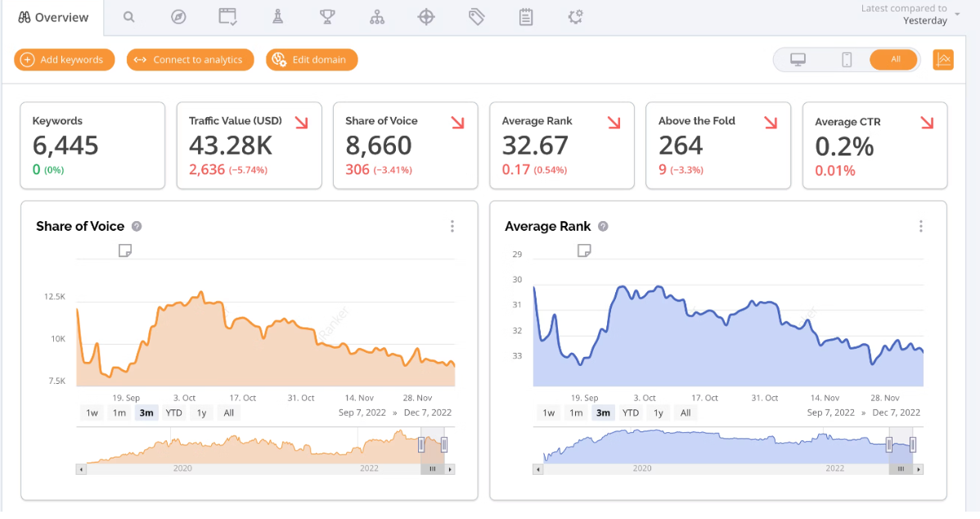Select 1y range on Share of Voice chart
The height and width of the screenshot is (519, 980).
click(x=201, y=413)
